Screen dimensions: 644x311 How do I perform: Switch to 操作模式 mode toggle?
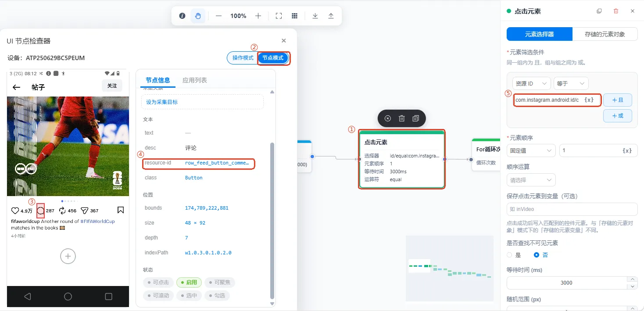pos(243,58)
